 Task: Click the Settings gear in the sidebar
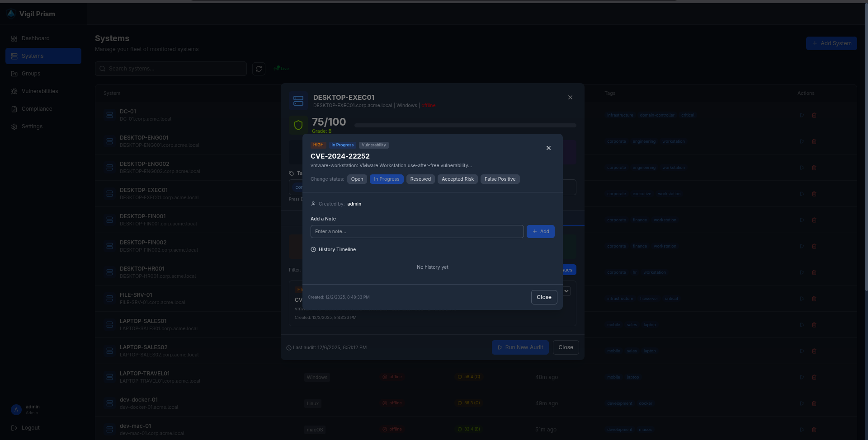14,126
